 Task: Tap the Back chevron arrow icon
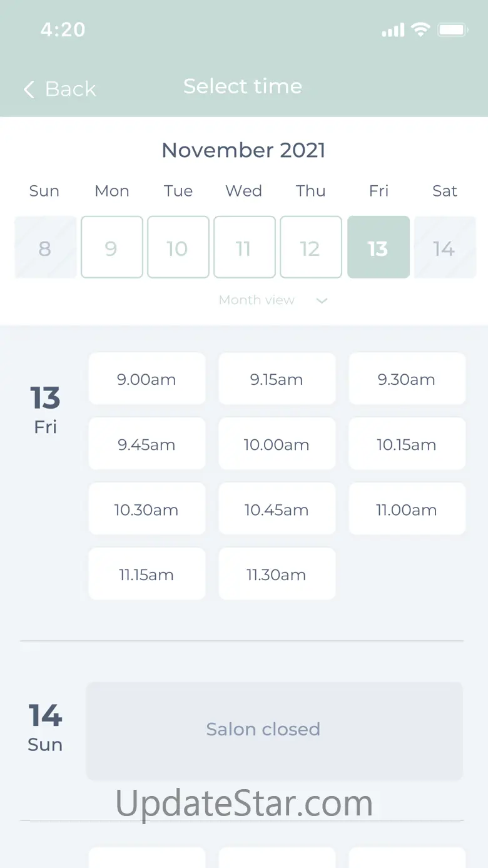[29, 89]
